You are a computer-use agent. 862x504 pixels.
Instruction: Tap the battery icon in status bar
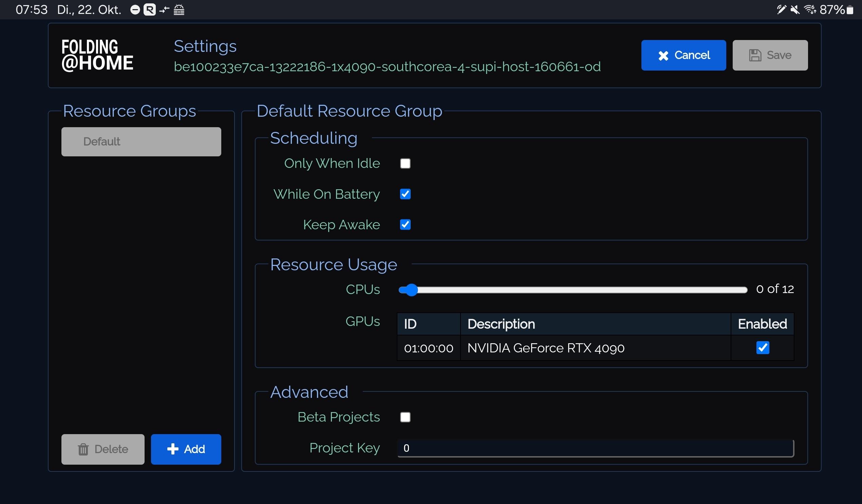(x=849, y=10)
